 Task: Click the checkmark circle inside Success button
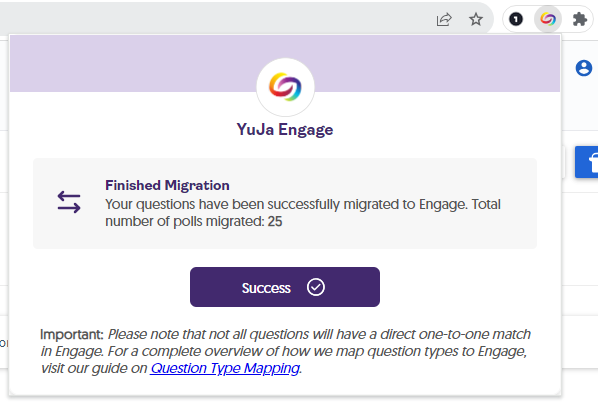click(316, 287)
